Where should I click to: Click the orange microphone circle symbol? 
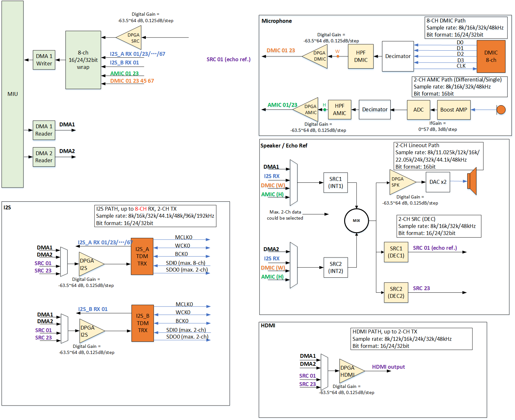tap(501, 110)
